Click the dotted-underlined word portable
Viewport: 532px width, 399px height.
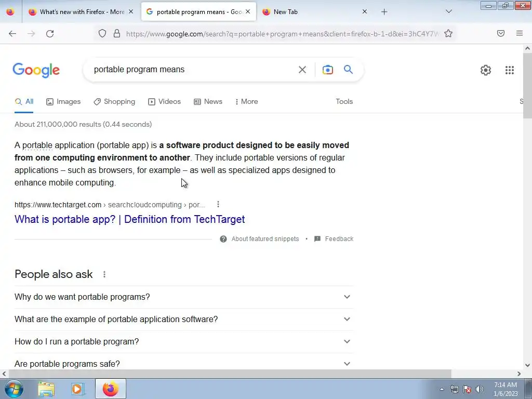(37, 145)
